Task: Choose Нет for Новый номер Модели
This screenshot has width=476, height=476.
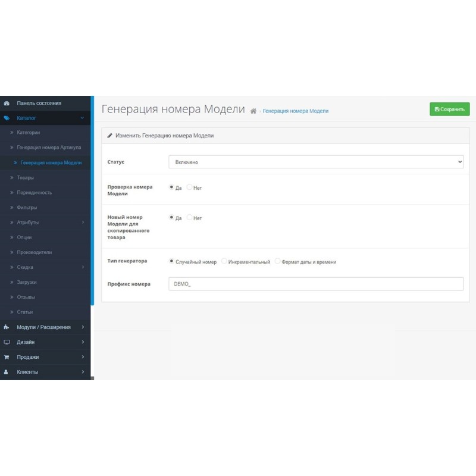Action: [x=189, y=218]
